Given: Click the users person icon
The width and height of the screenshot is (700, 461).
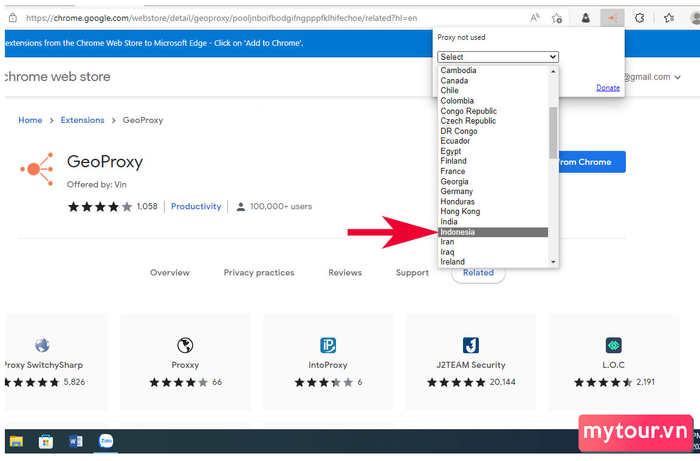Looking at the screenshot, I should [241, 207].
